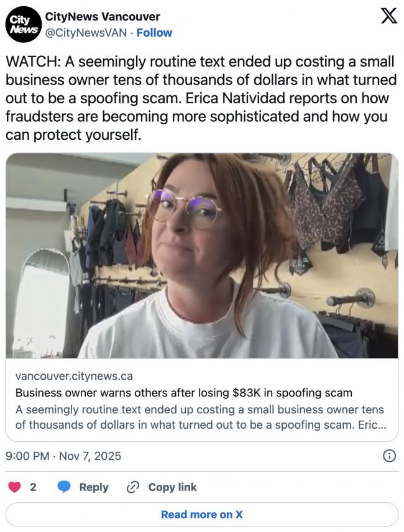Screen dimensions: 404x532
Task: Open the vancouver.citynews.ca domain link
Action: pos(74,376)
